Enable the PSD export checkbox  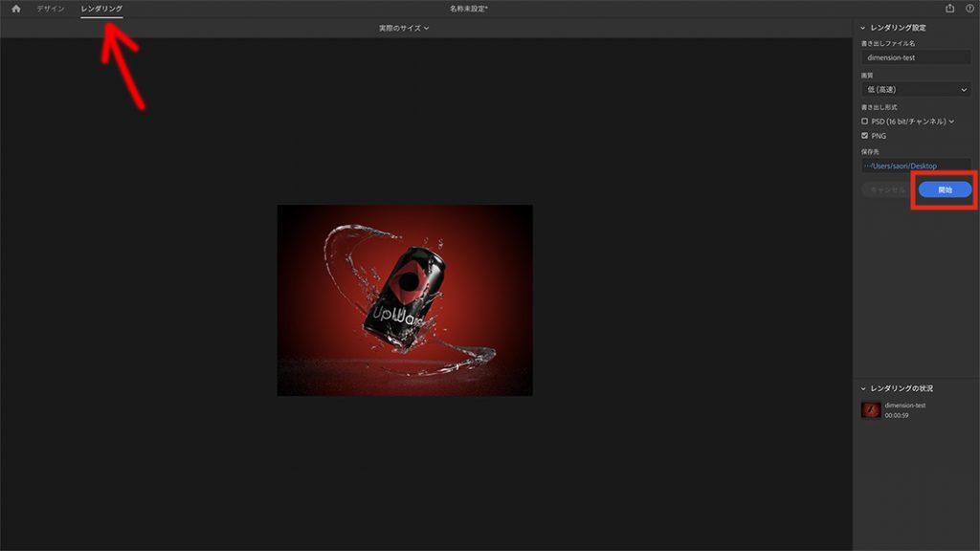tap(865, 121)
